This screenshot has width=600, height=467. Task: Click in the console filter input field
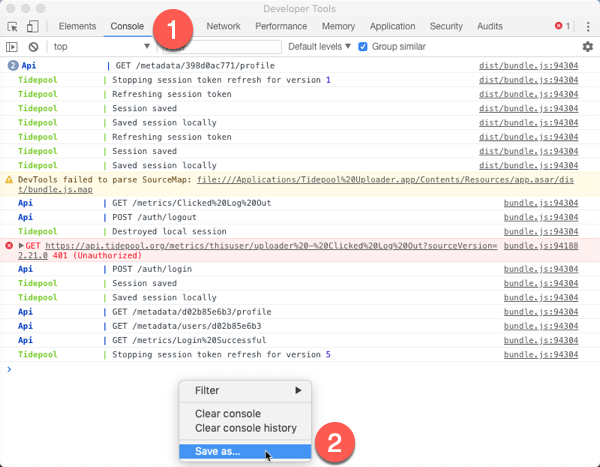tap(222, 47)
